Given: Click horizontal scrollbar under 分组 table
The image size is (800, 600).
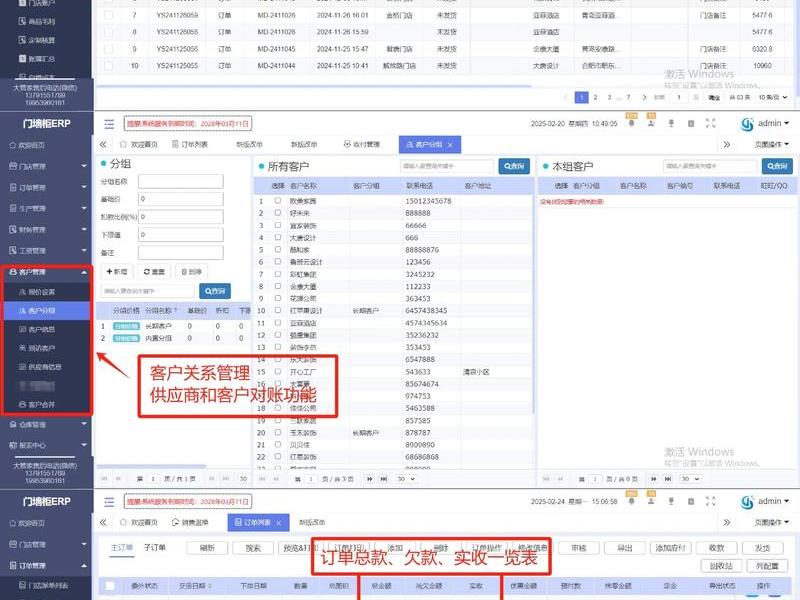Looking at the screenshot, I should [151, 466].
